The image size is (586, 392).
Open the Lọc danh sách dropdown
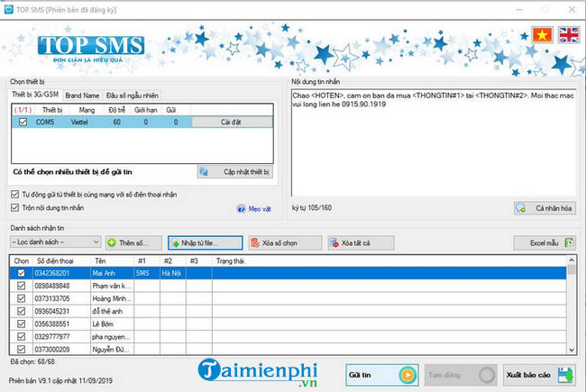(x=55, y=242)
